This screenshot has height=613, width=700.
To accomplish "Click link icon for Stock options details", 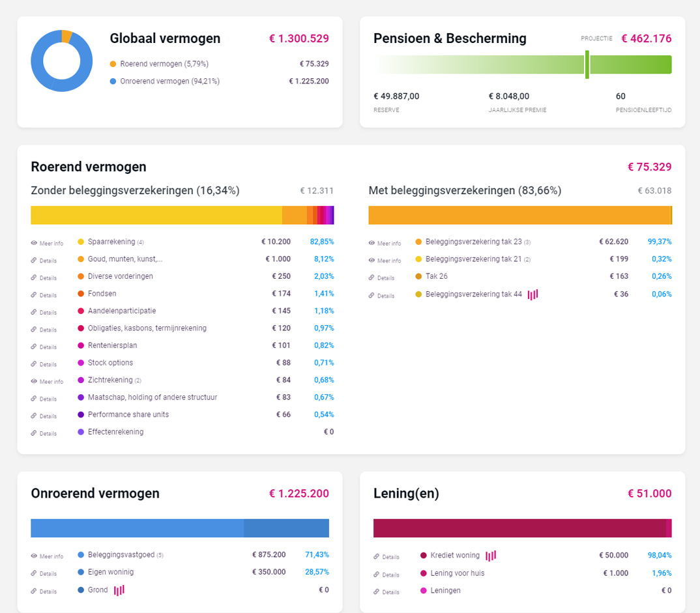I will click(34, 364).
